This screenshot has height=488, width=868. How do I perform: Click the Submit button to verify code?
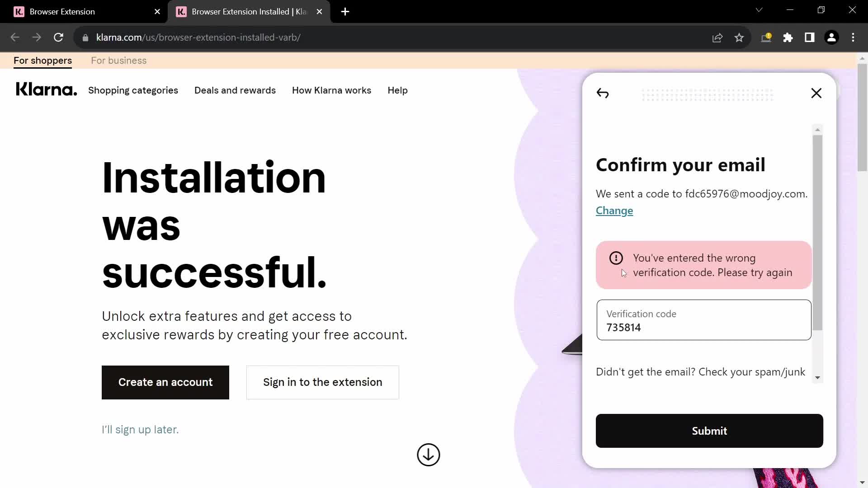click(x=709, y=431)
